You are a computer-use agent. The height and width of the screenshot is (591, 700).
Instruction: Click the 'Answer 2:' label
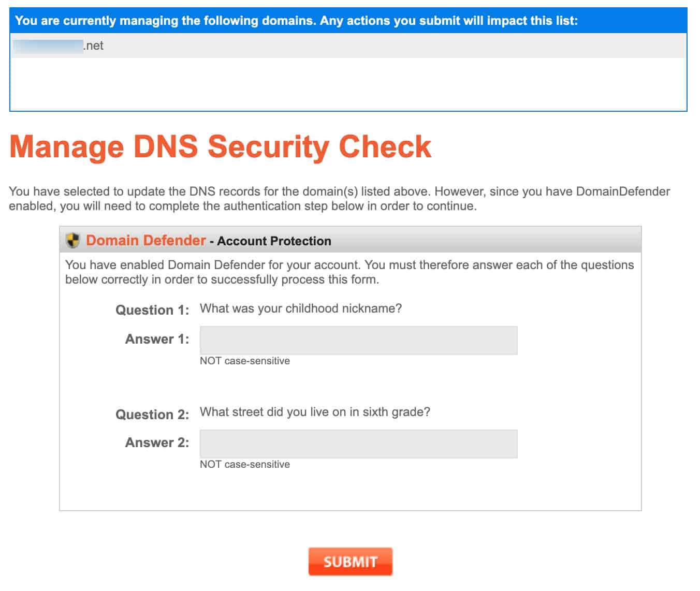coord(157,442)
